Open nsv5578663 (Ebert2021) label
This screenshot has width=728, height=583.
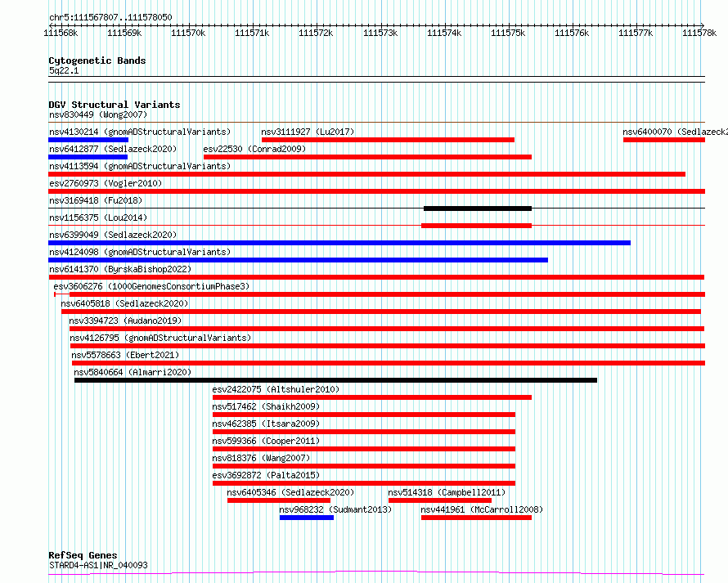pos(125,355)
